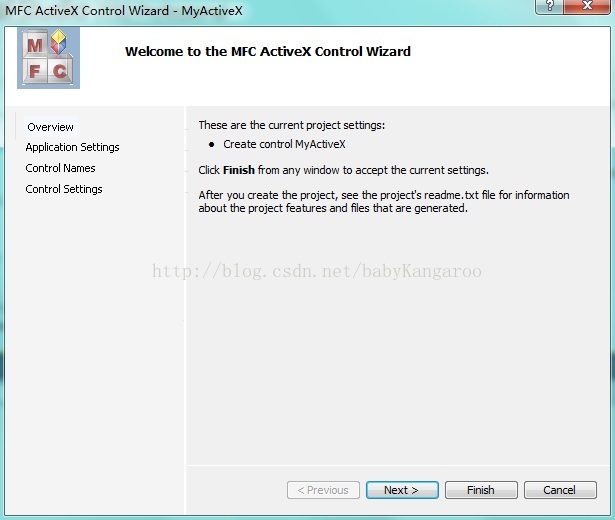Click the MFC wizard logo icon

(x=49, y=58)
